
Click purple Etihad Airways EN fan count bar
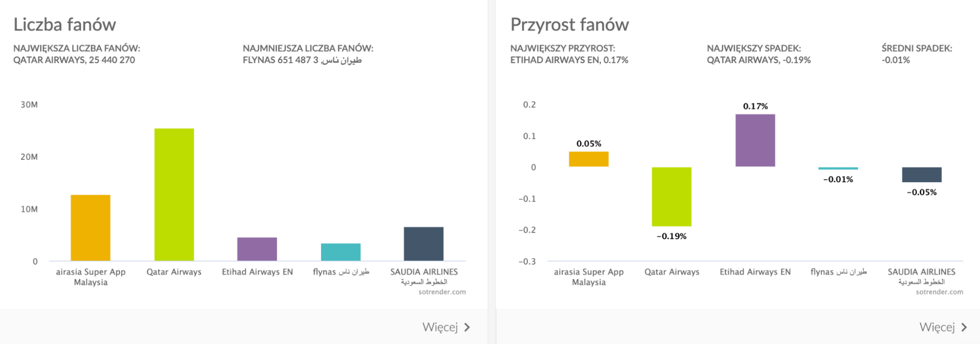pos(257,249)
